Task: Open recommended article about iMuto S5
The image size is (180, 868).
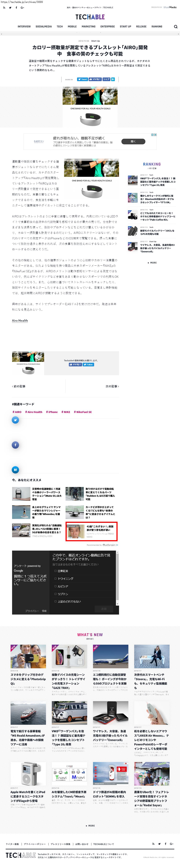Action: 47,494
